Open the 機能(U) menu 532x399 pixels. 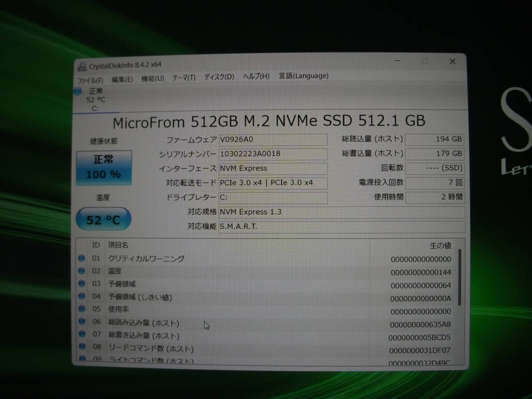[x=153, y=78]
